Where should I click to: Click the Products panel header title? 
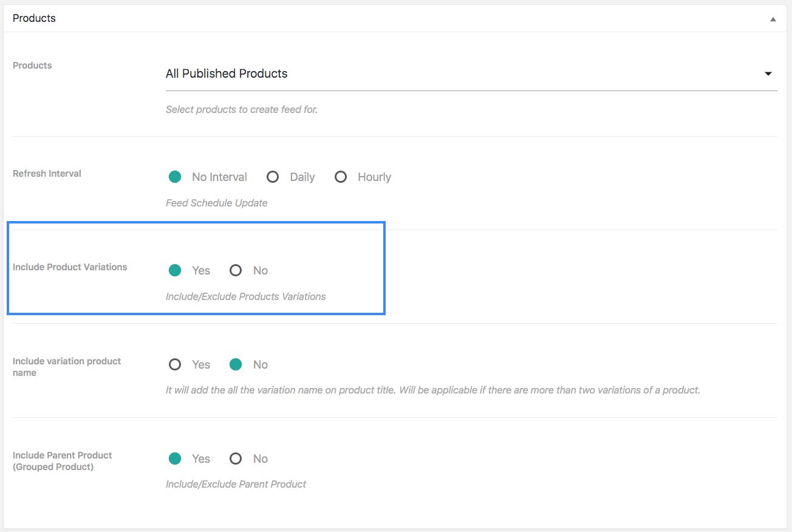(34, 18)
